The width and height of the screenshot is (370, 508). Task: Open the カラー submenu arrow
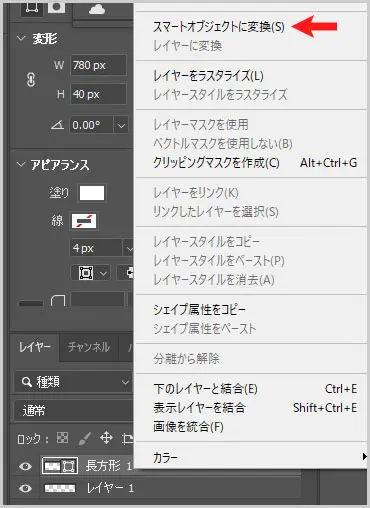coord(365,457)
